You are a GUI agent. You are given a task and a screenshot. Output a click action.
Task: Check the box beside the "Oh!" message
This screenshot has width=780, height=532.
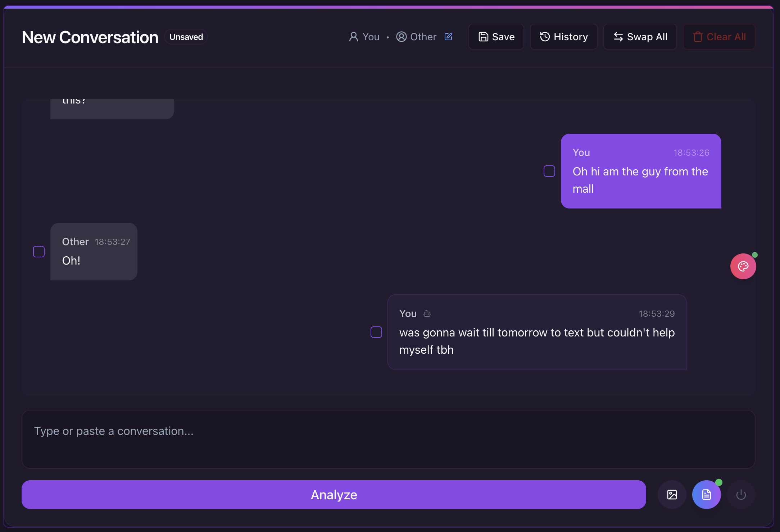pos(39,252)
